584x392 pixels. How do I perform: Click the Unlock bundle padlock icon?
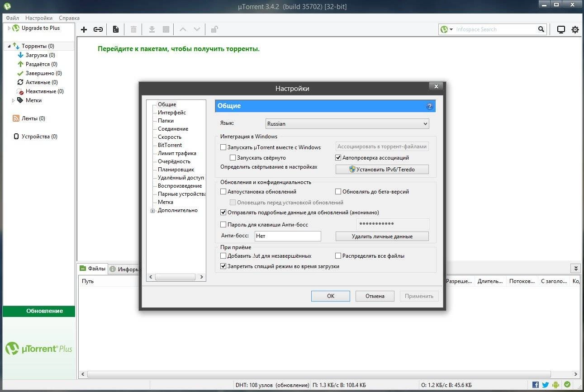click(214, 29)
